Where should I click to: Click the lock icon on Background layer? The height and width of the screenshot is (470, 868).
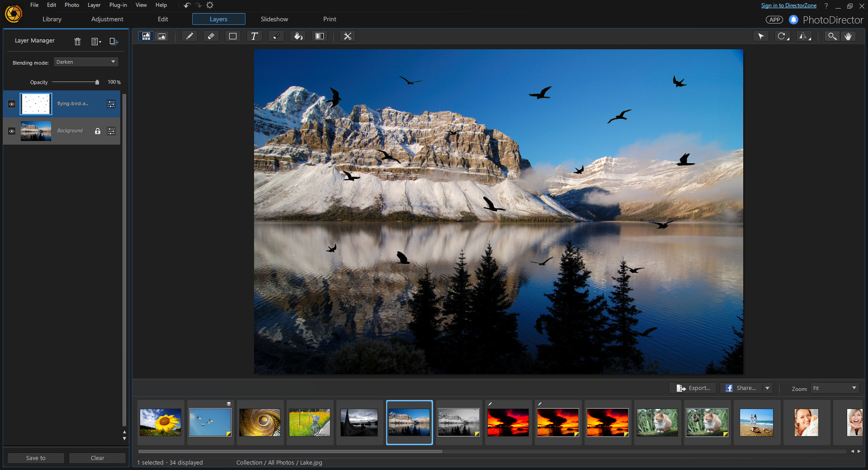click(97, 131)
